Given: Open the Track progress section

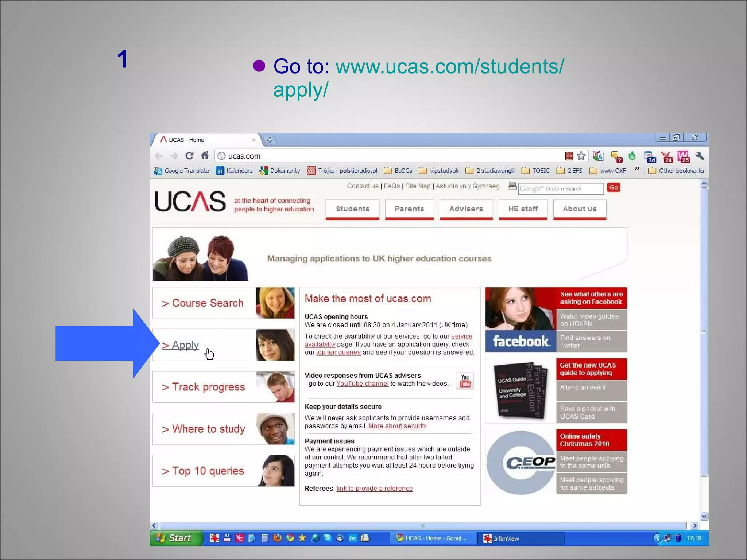Looking at the screenshot, I should [224, 387].
